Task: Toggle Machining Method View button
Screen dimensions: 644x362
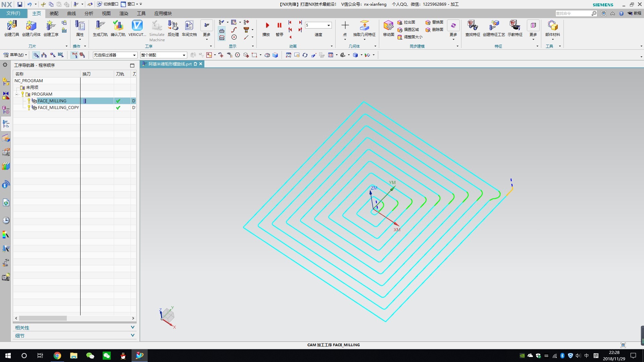Action: pyautogui.click(x=61, y=55)
